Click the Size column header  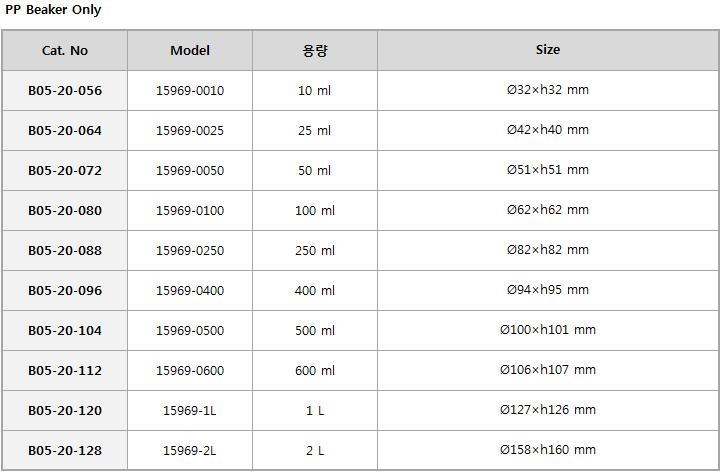tap(548, 51)
